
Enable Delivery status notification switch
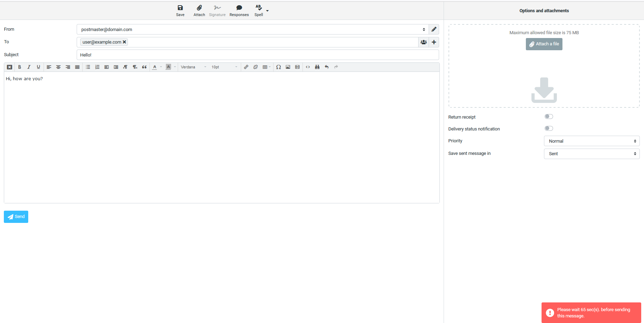click(549, 128)
